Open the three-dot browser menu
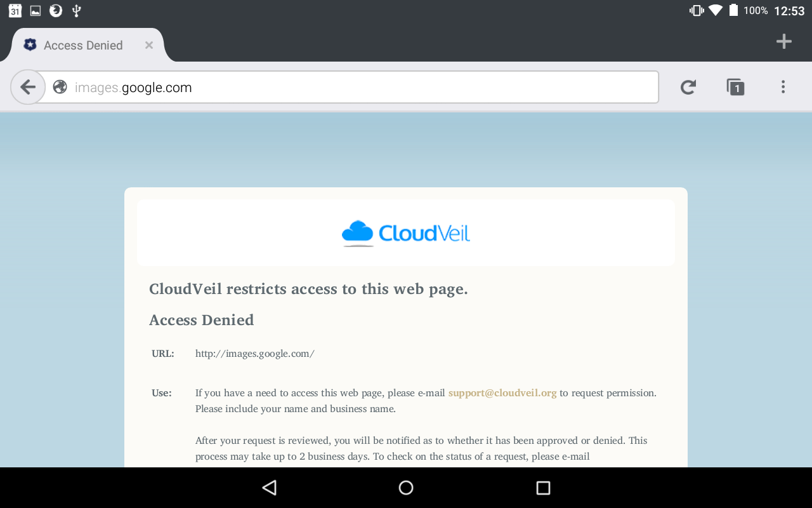The image size is (812, 508). pyautogui.click(x=783, y=87)
